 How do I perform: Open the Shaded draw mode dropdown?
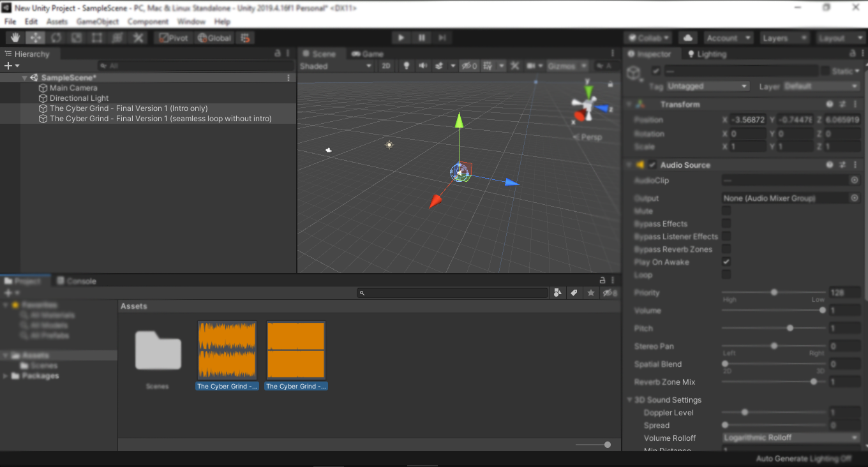(x=336, y=66)
